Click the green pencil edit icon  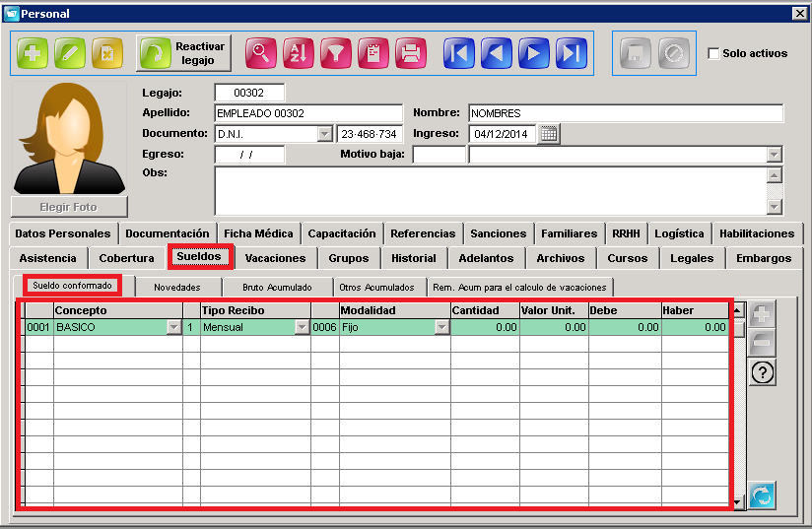tap(70, 53)
